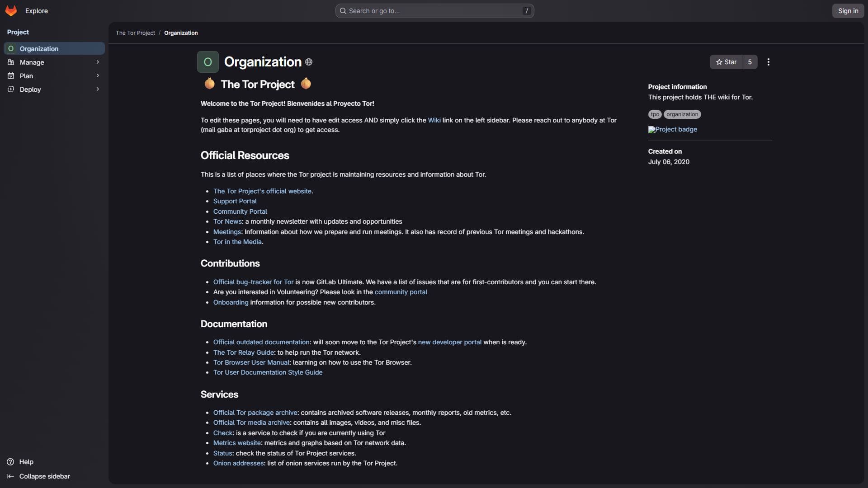The width and height of the screenshot is (868, 488).
Task: Open the three-dot project actions menu
Action: click(768, 62)
